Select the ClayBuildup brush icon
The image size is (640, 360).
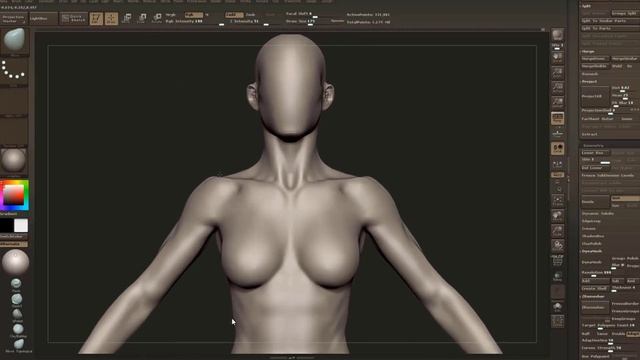(18, 330)
